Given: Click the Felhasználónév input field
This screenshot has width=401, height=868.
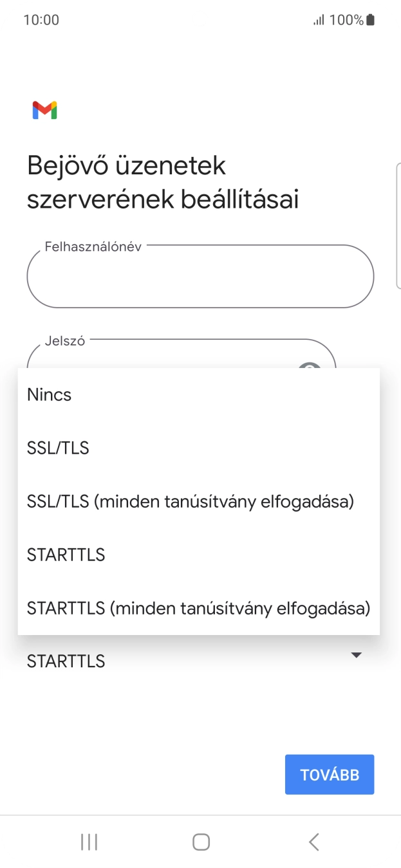Looking at the screenshot, I should pos(200,276).
